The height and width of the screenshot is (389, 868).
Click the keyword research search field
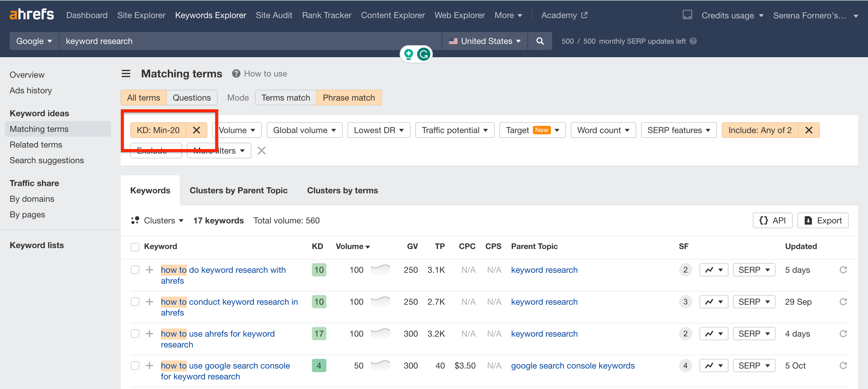[250, 41]
